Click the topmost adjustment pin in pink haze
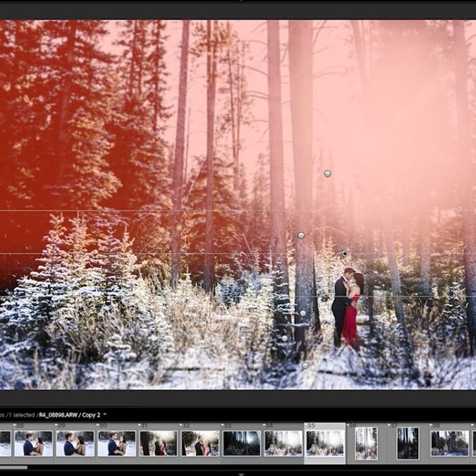 tap(327, 173)
